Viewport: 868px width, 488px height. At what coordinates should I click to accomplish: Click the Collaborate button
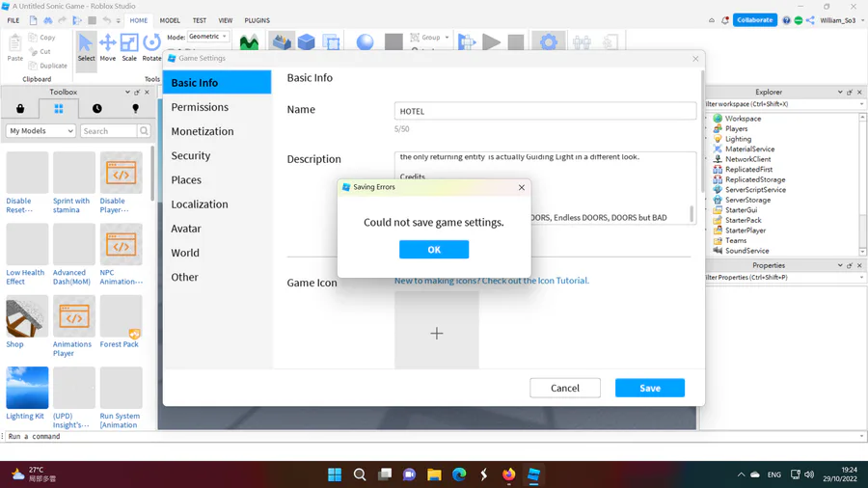755,20
